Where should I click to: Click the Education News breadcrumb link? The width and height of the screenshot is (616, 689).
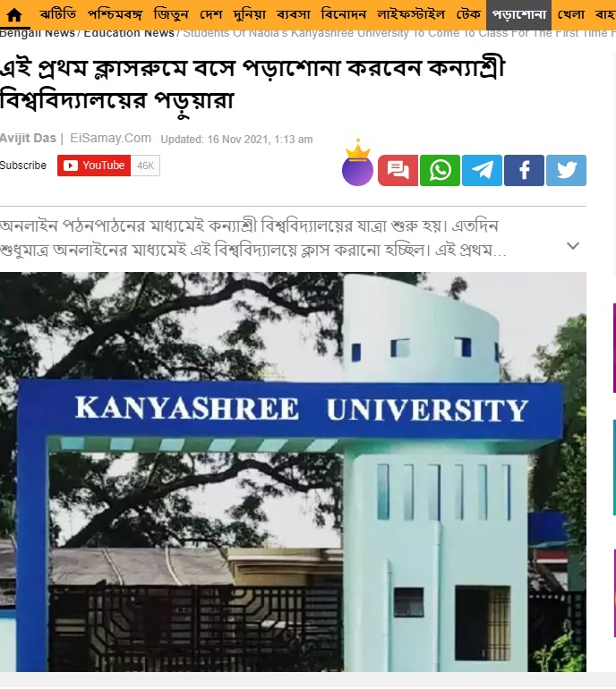(129, 33)
